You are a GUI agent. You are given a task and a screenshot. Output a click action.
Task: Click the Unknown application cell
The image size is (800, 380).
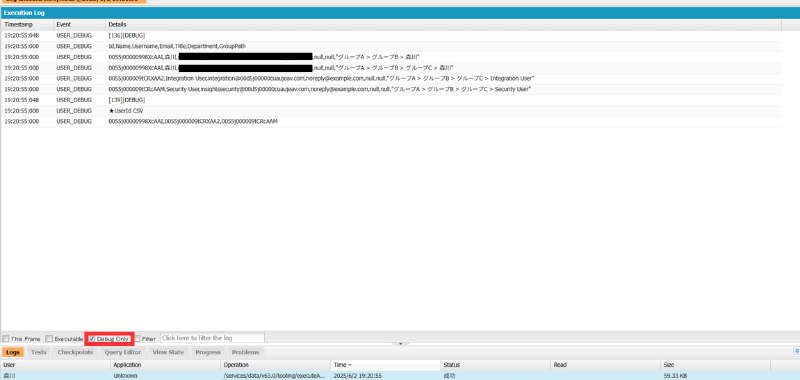166,375
